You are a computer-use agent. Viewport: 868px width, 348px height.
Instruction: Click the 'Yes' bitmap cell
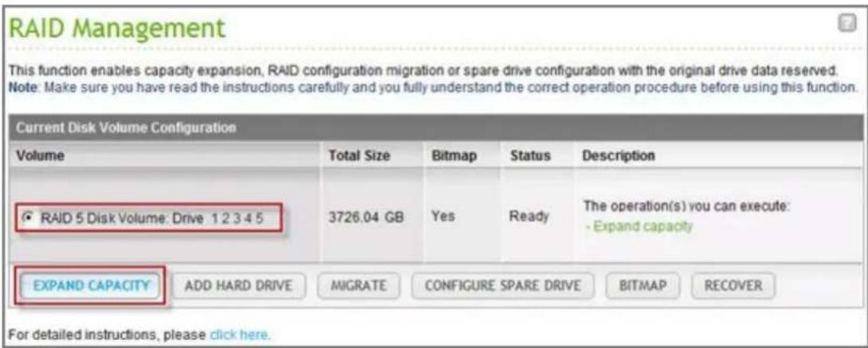click(442, 217)
